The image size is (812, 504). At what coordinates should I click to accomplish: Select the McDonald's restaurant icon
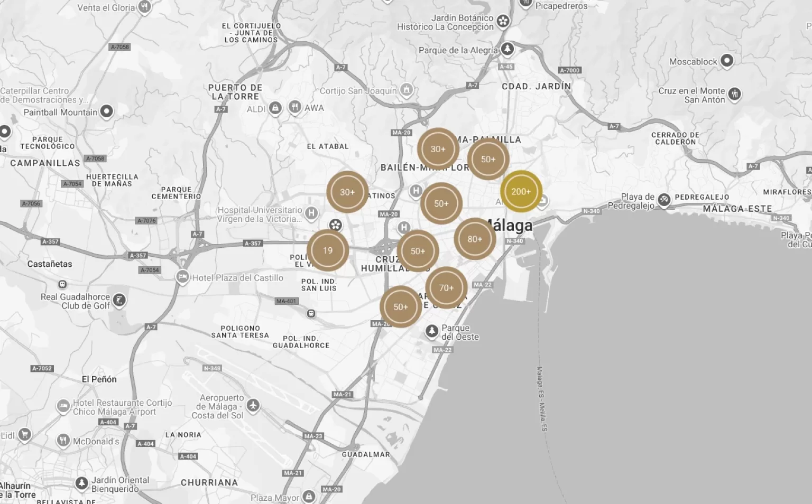tap(63, 440)
